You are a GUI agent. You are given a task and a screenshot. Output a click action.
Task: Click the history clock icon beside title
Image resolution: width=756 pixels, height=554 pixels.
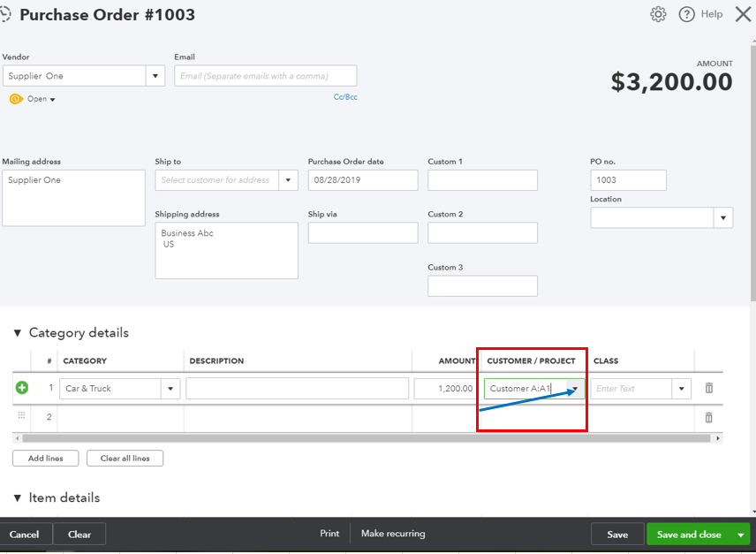point(4,14)
